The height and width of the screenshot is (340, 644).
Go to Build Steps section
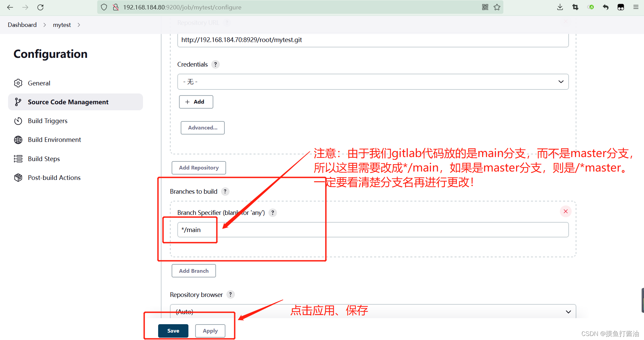point(75,159)
